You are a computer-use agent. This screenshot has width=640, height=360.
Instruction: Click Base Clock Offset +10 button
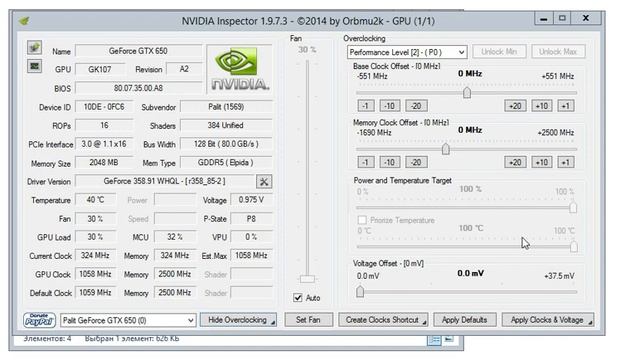click(x=542, y=106)
